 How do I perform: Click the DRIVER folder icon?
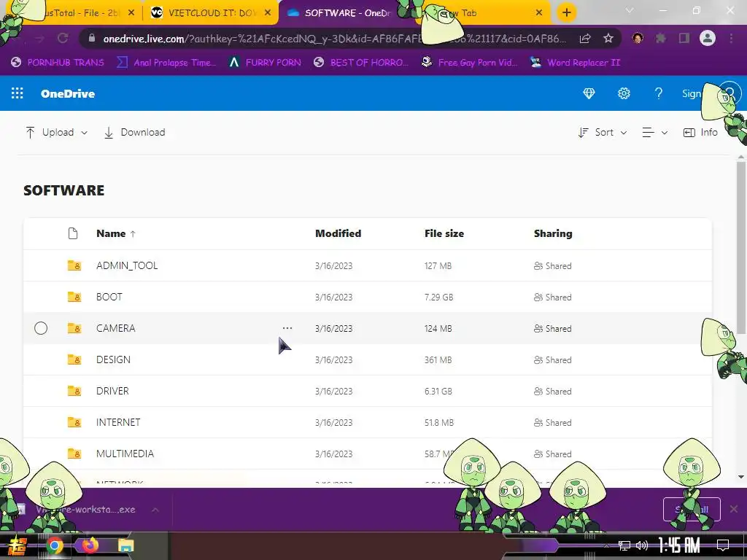pos(74,391)
